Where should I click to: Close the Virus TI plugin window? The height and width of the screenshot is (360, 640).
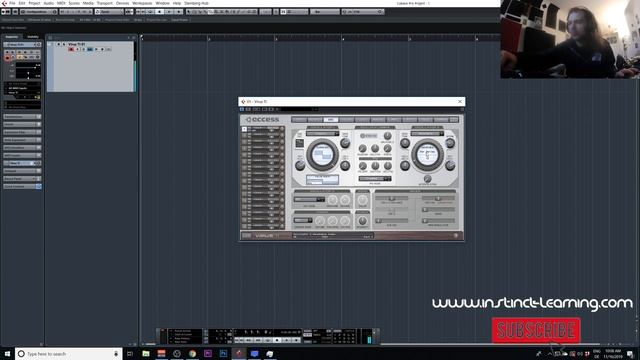coord(460,101)
